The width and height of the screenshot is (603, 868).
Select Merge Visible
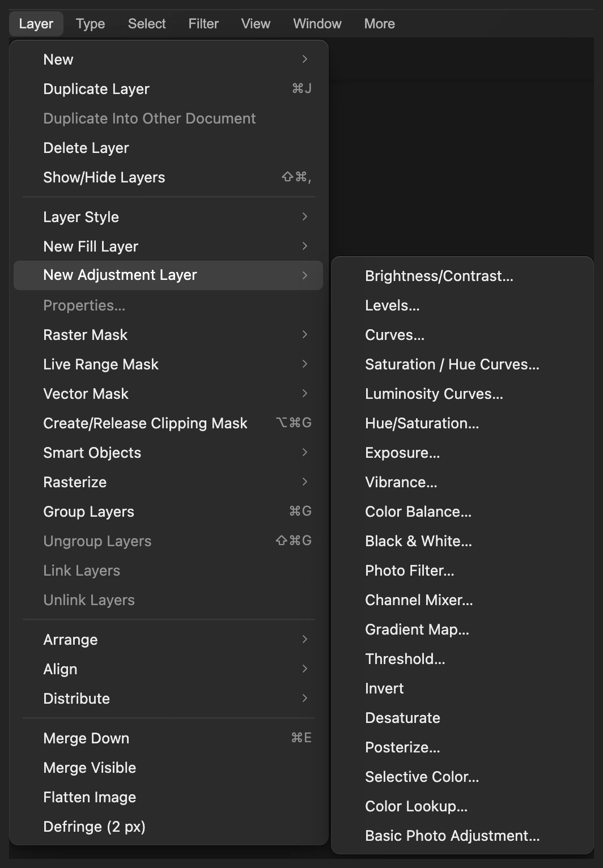click(168, 768)
